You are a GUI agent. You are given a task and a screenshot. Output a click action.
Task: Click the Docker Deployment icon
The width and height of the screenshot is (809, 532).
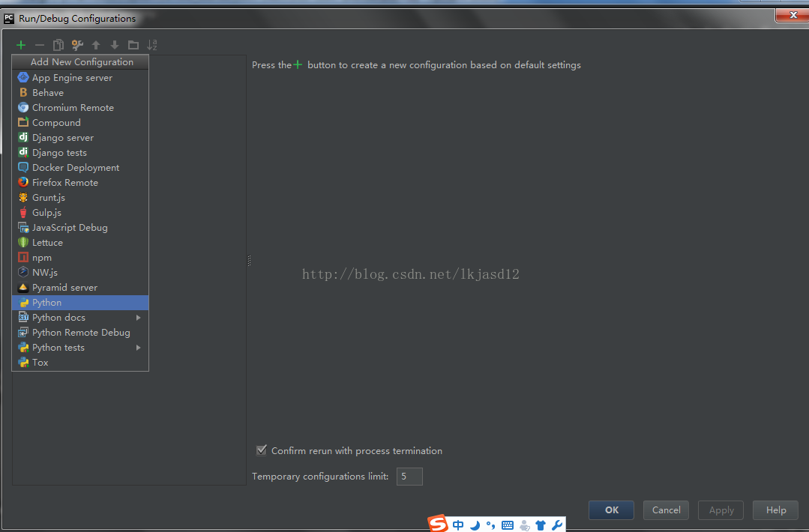pos(23,168)
